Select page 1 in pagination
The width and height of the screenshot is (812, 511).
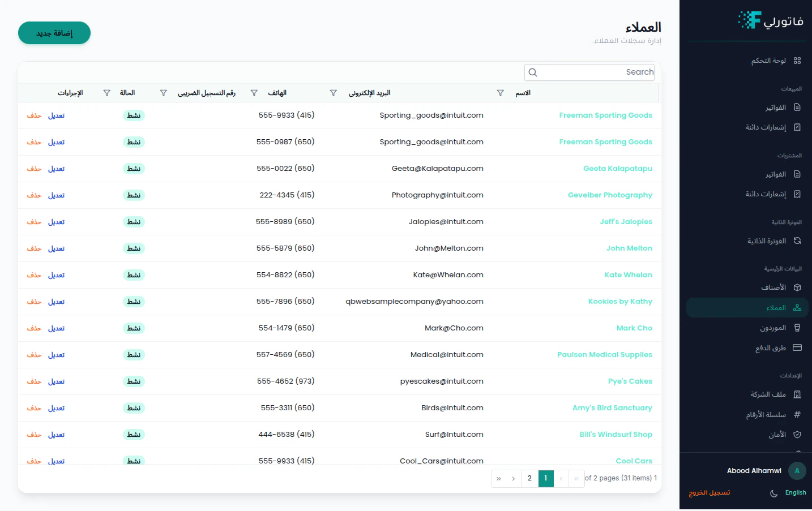(546, 479)
